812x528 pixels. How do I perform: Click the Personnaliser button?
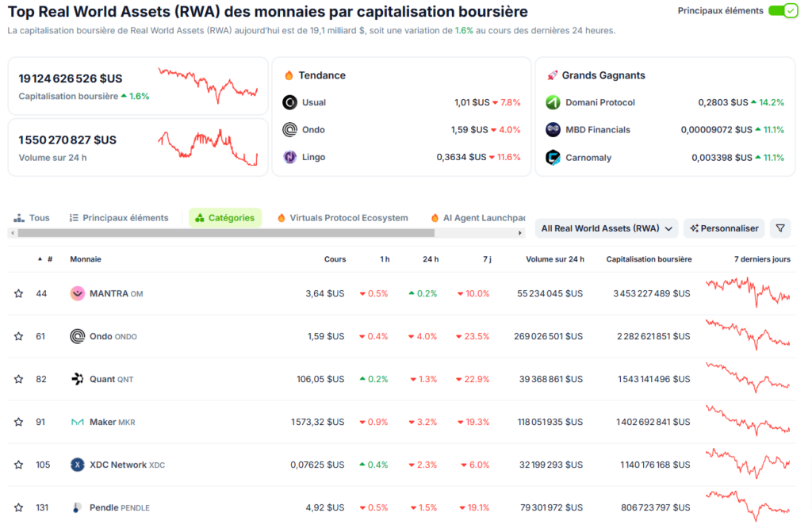coord(723,228)
